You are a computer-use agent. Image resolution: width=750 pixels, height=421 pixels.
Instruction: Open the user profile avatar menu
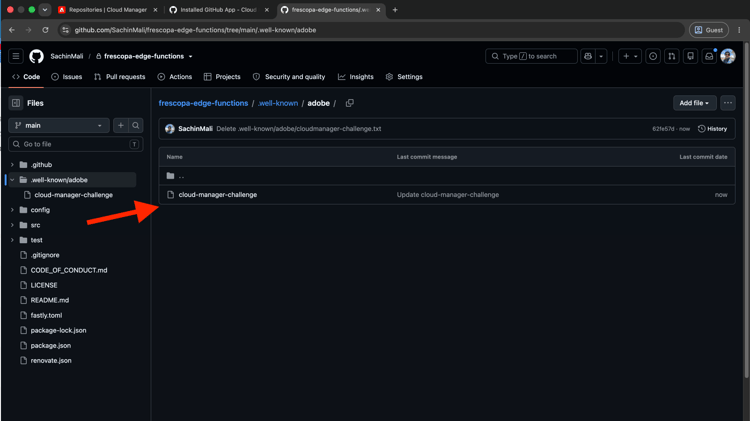[x=728, y=56]
